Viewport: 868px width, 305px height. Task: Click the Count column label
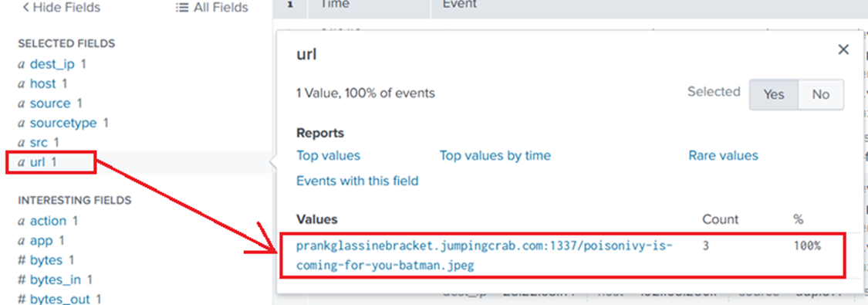[720, 219]
